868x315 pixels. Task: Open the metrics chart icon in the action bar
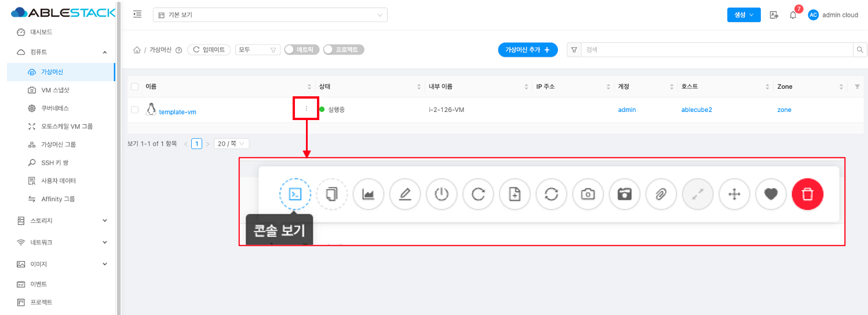pos(369,194)
